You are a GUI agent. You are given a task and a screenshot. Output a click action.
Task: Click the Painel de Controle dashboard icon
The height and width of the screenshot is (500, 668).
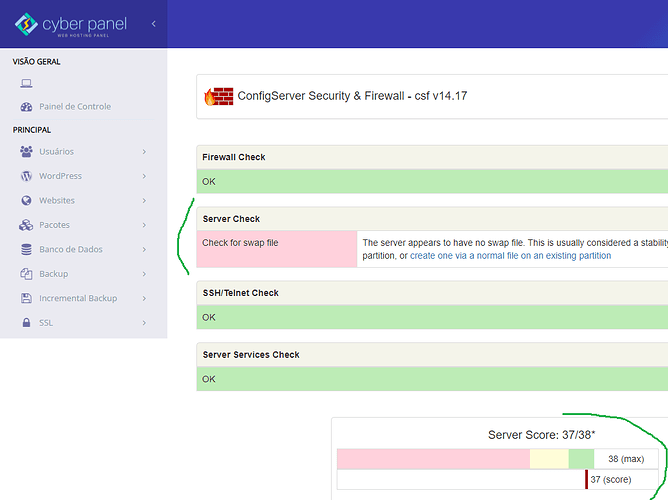click(x=26, y=106)
